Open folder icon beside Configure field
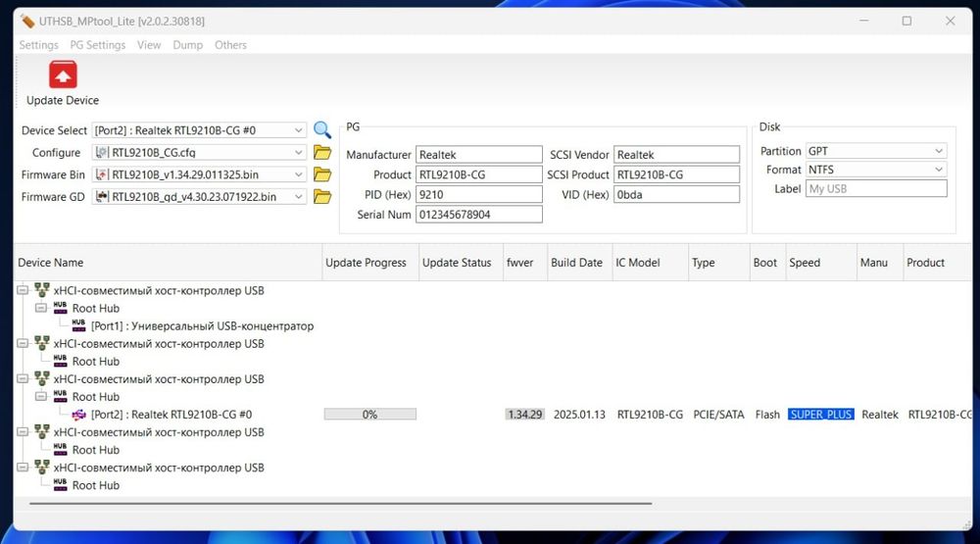Viewport: 980px width, 544px height. 322,153
